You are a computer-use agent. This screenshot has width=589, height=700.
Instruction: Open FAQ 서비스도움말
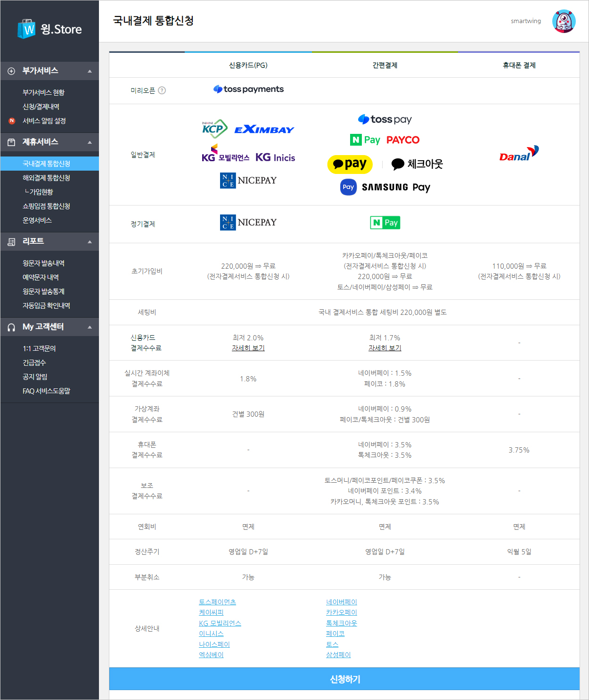(x=46, y=391)
